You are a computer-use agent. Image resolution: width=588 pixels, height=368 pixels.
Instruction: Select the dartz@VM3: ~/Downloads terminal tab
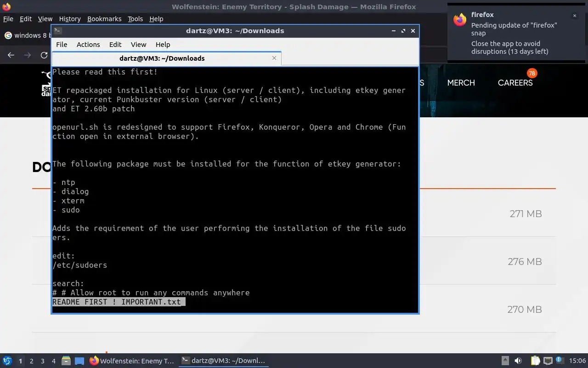[x=162, y=58]
